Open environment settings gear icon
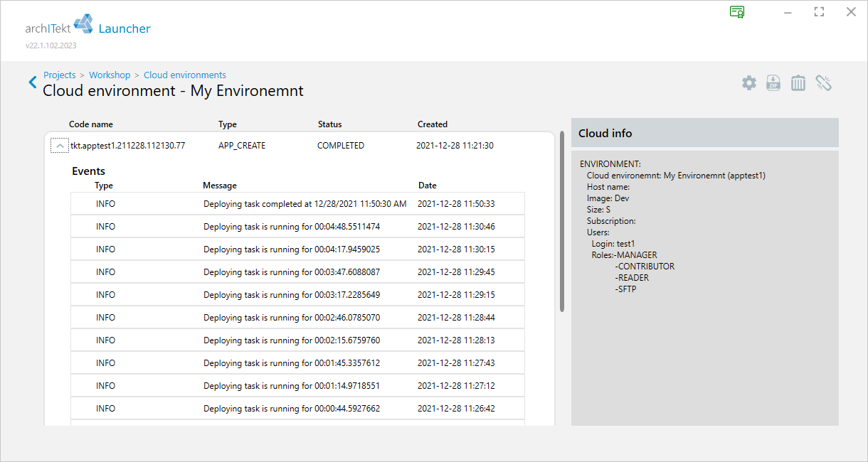This screenshot has width=868, height=462. (x=749, y=83)
